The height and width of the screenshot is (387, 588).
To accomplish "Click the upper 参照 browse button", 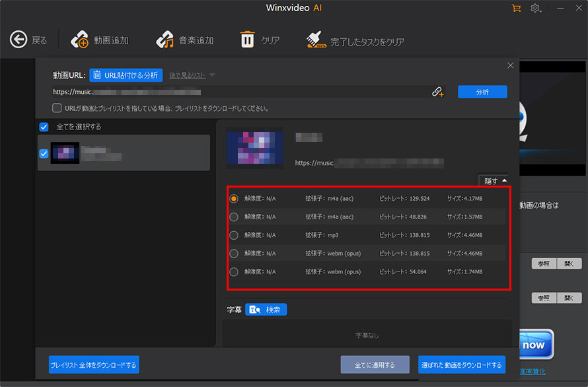I will [544, 264].
